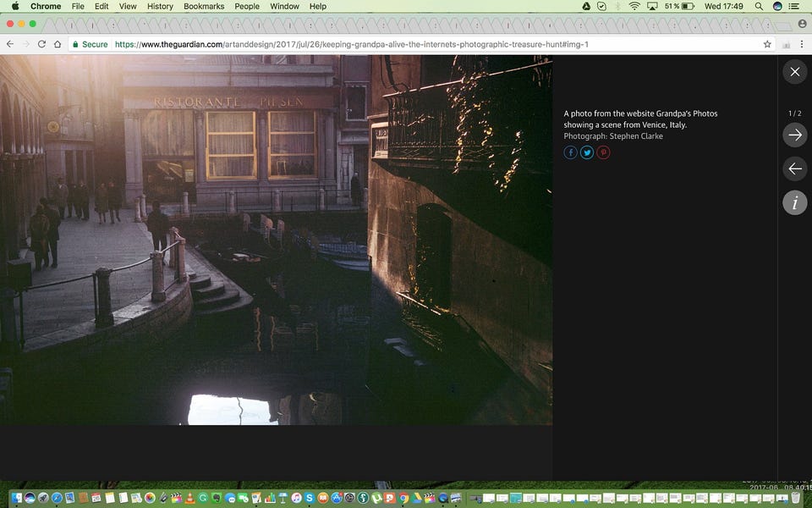Open Finder from the Dock

[x=17, y=498]
